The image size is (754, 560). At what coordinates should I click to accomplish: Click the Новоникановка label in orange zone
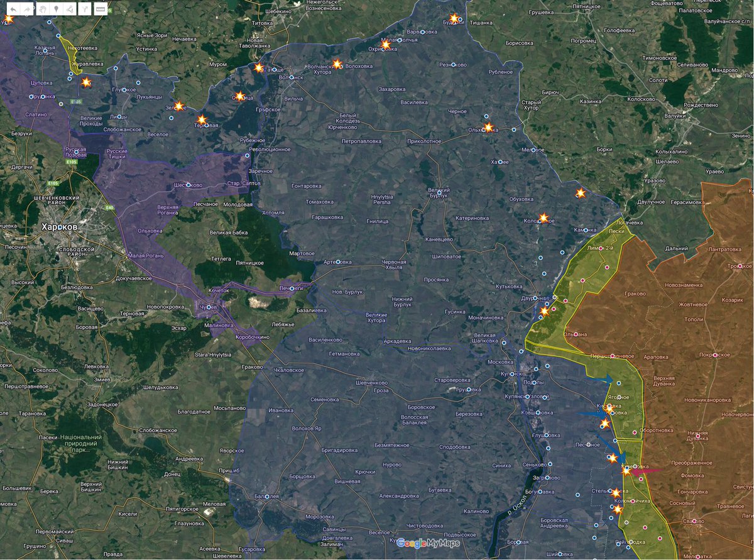pos(708,400)
